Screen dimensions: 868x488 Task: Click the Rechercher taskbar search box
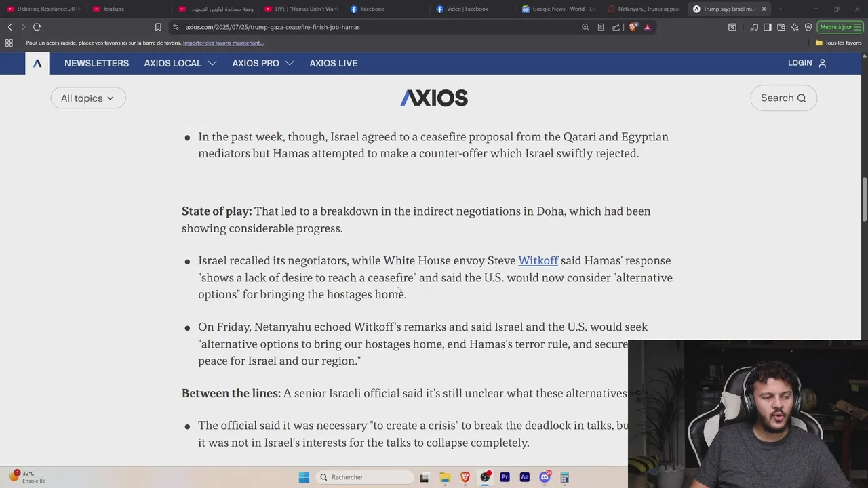pyautogui.click(x=365, y=477)
